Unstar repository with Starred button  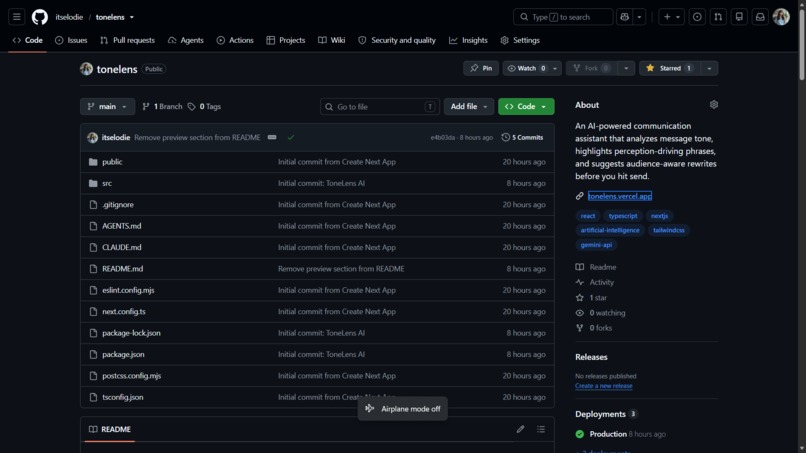(x=669, y=68)
